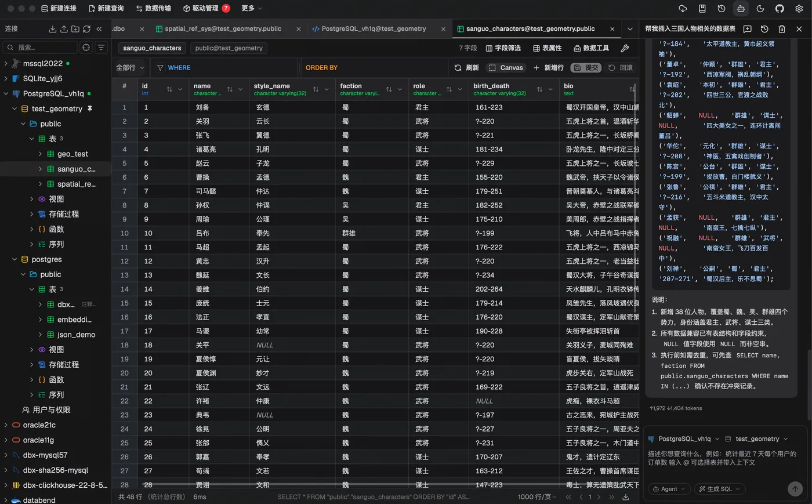
Task: Click the cloud download icon in top bar
Action: [683, 9]
